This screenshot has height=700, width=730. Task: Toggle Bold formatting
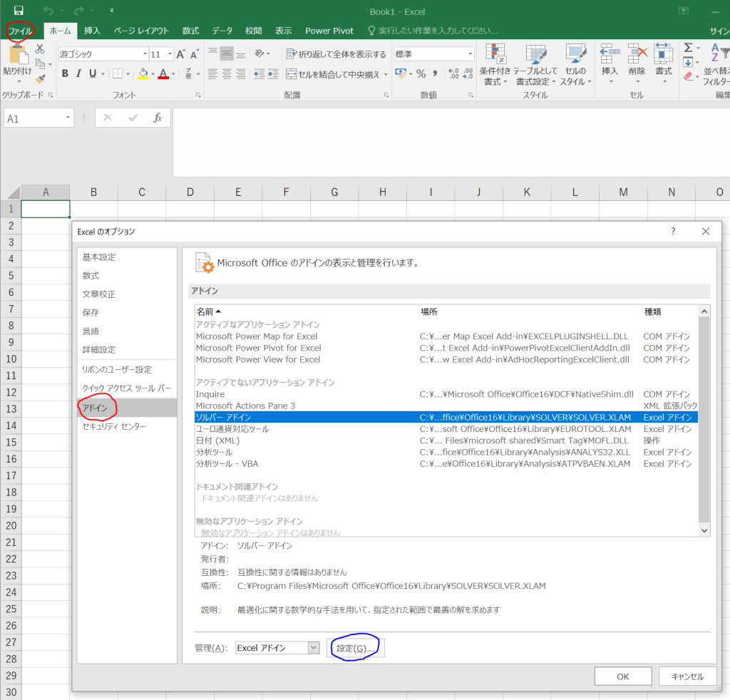(65, 73)
